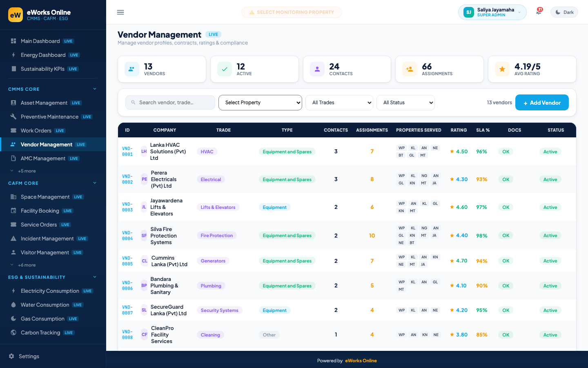Viewport: 588px width, 368px height.
Task: Open Vendor Management in the sidebar
Action: [53, 144]
